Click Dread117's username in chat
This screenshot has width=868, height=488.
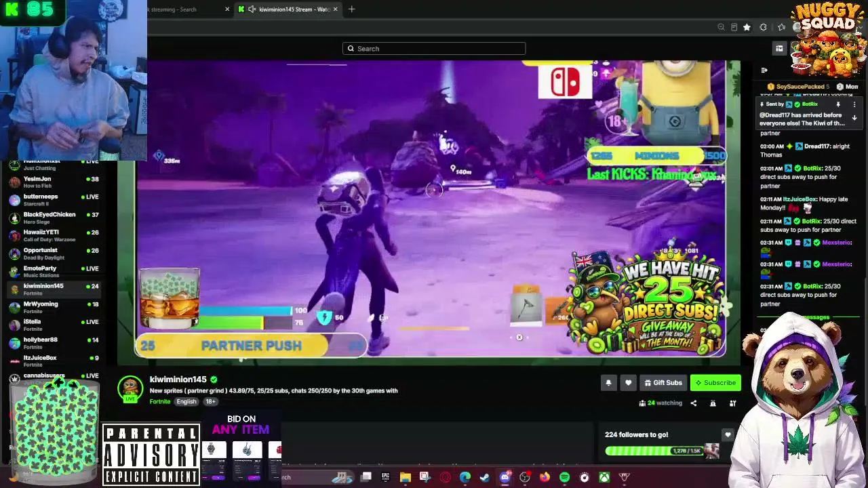coord(816,146)
